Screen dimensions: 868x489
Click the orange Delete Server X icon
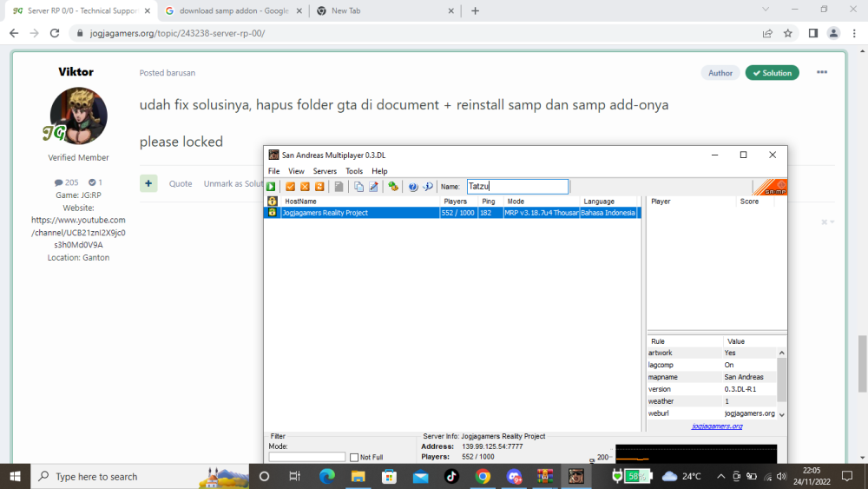pos(305,187)
